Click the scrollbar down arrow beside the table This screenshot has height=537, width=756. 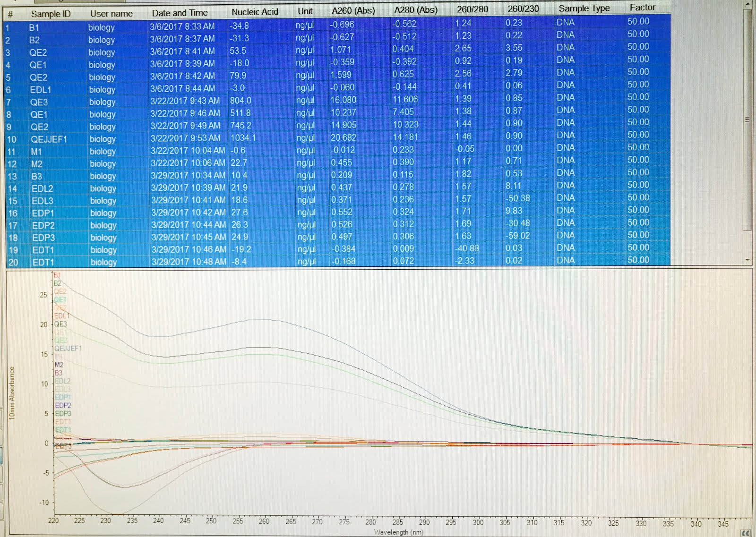click(x=747, y=259)
